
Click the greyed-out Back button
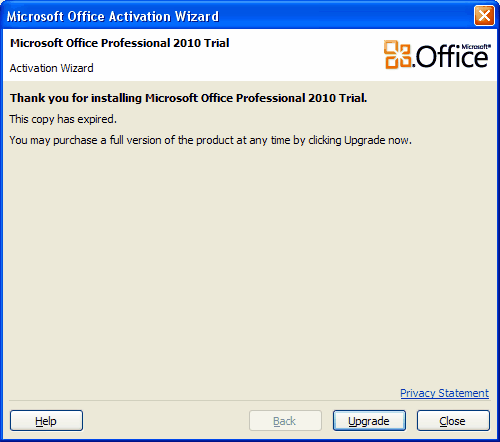pos(285,421)
